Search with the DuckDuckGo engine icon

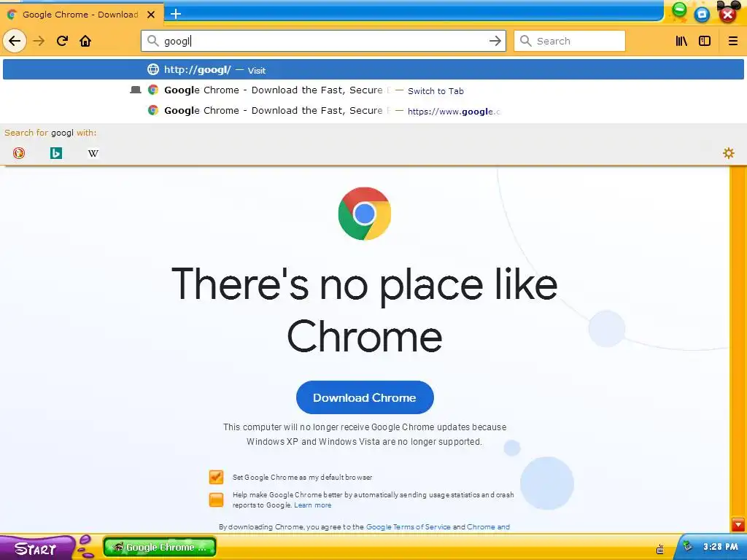click(x=19, y=153)
